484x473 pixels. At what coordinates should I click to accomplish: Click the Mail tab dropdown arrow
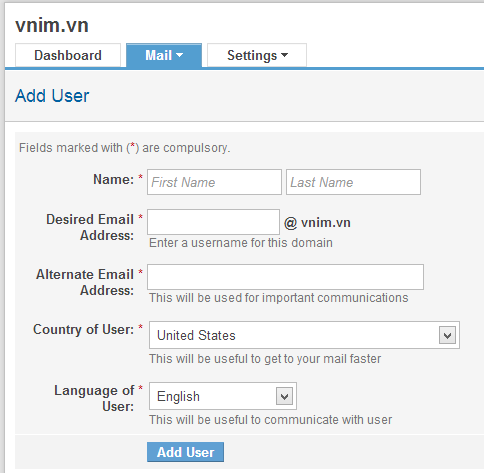click(x=180, y=55)
